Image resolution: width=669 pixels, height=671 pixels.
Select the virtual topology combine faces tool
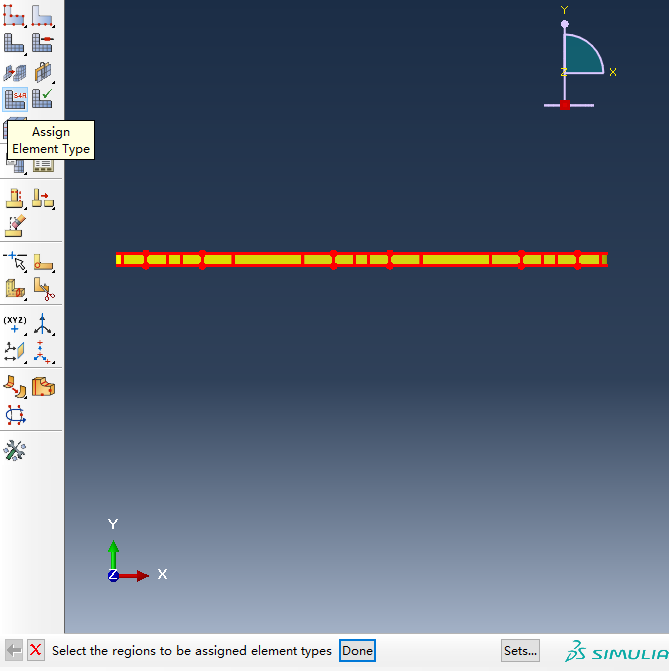click(x=15, y=199)
